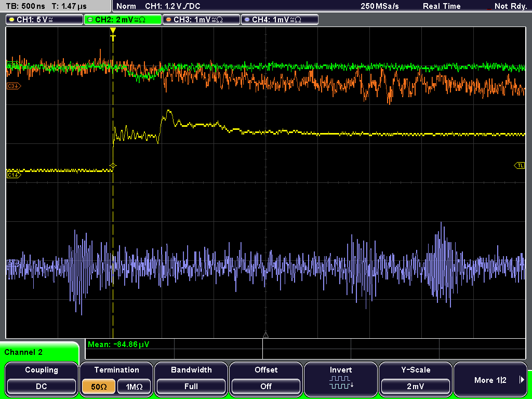This screenshot has width=532, height=399.
Task: Set termination to 50Ω
Action: tap(99, 387)
